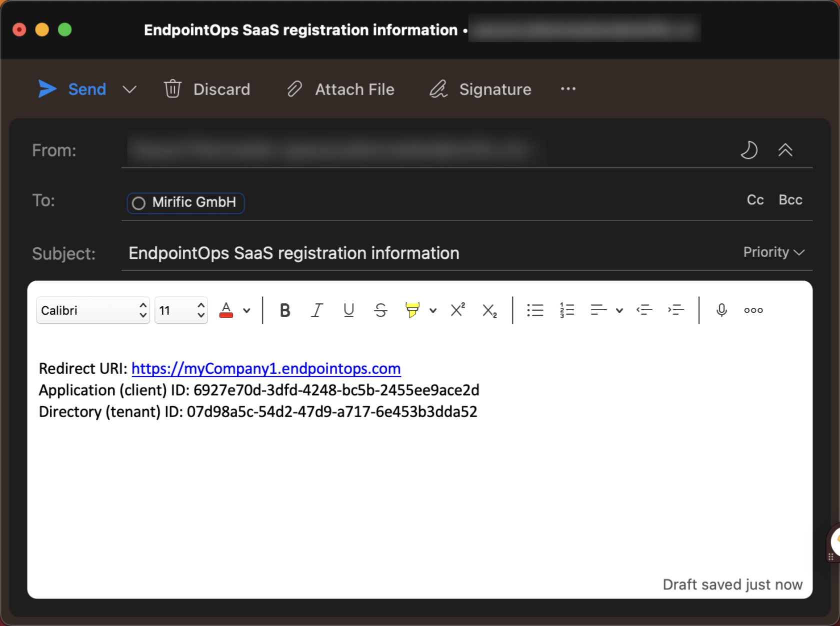Show the Bcc field
840x626 pixels.
[x=790, y=200]
